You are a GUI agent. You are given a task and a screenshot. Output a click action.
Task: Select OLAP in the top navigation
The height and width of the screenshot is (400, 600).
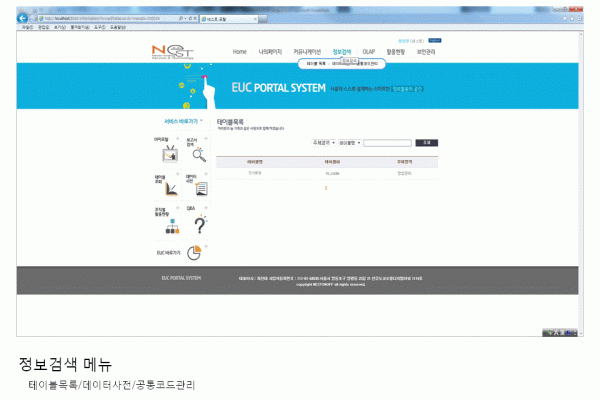pos(369,52)
